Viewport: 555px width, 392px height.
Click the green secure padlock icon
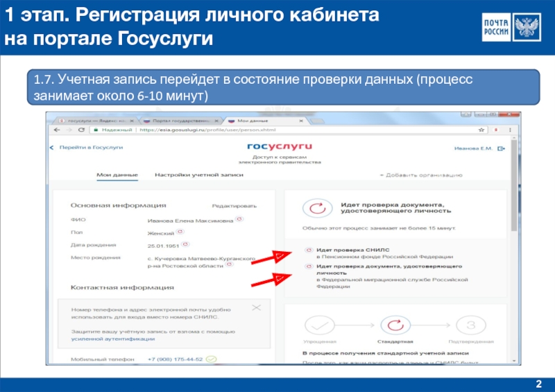tap(96, 130)
